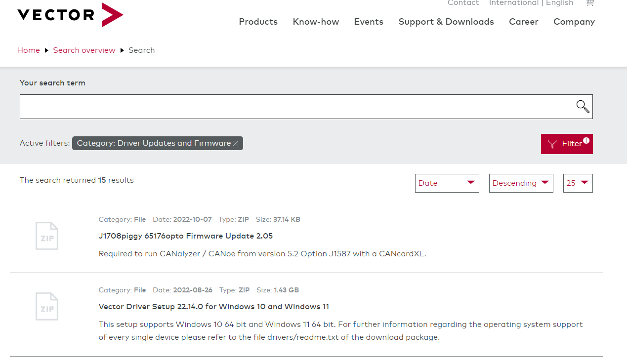This screenshot has height=364, width=627.
Task: Click the date 2022-10-07
Action: pos(192,219)
